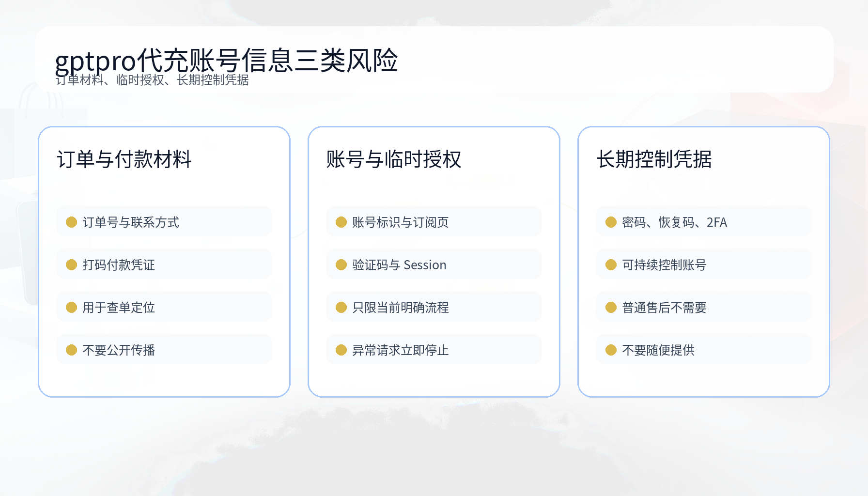Click the title gptpro代充账号信息三类风险

pos(226,61)
